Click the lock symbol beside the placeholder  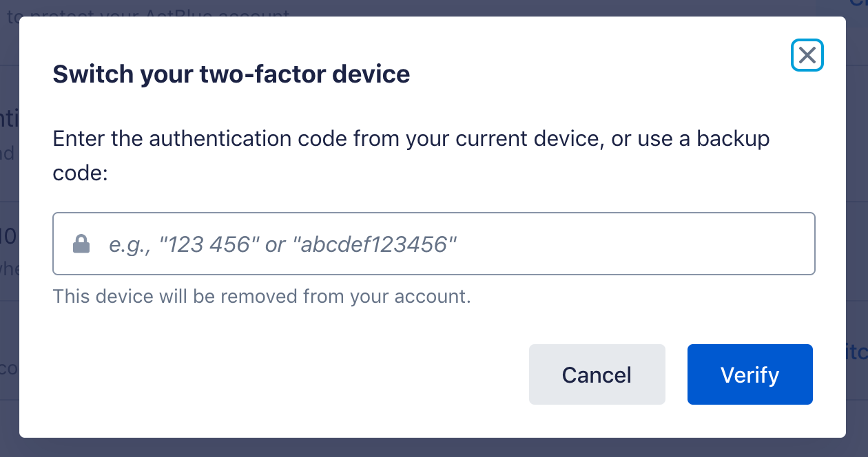[81, 244]
